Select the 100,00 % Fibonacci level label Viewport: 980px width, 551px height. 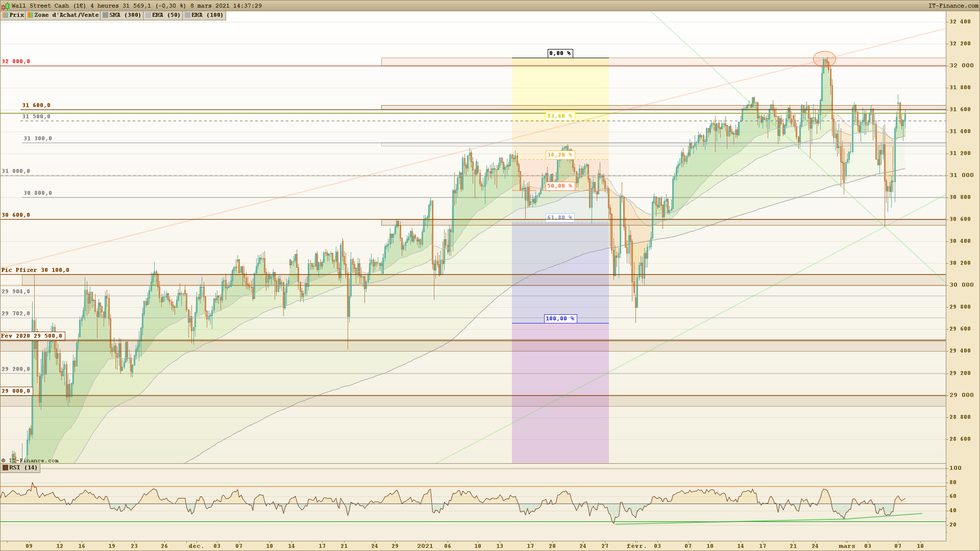click(560, 319)
